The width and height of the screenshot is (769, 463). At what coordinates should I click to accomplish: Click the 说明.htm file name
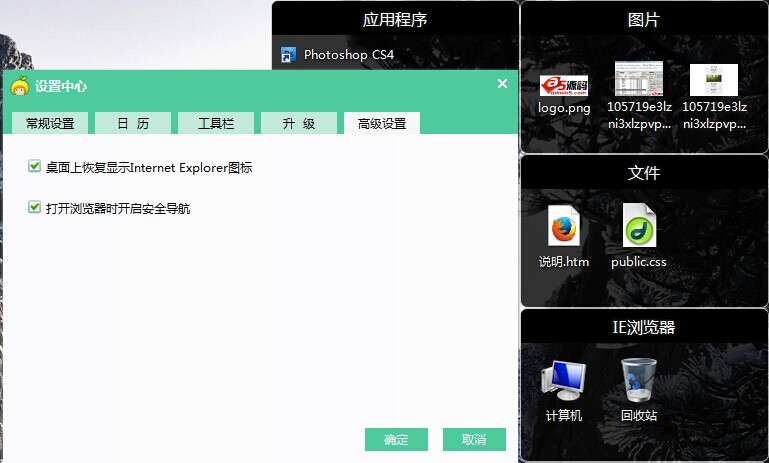(564, 262)
